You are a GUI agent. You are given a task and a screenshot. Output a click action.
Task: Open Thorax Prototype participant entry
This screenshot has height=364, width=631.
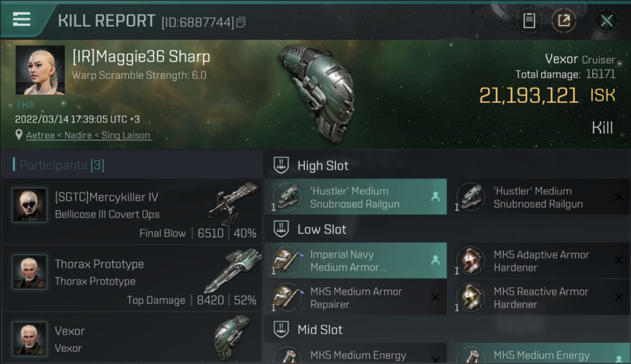[x=132, y=279]
